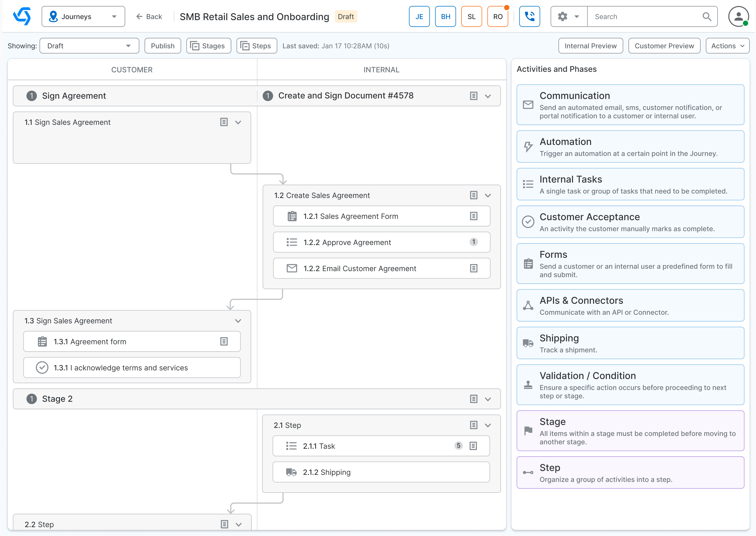Collapse the 1.3 Sign Sales Agreement step

[x=238, y=320]
